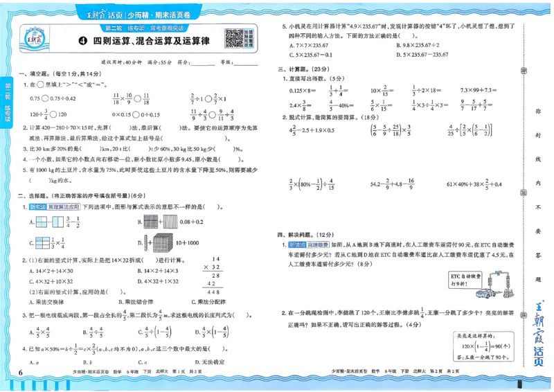This screenshot has width=554, height=392.
Task: Click the blank line after '得分:'
Action: (x=203, y=63)
